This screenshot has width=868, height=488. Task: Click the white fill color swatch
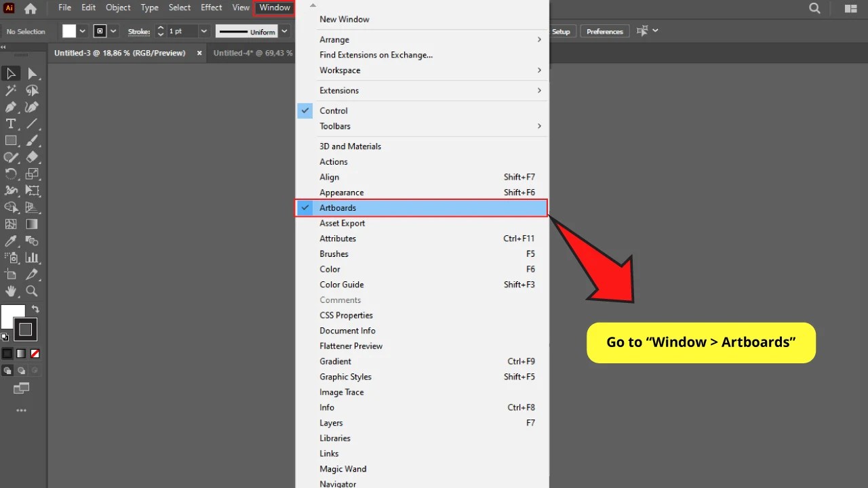[10, 316]
